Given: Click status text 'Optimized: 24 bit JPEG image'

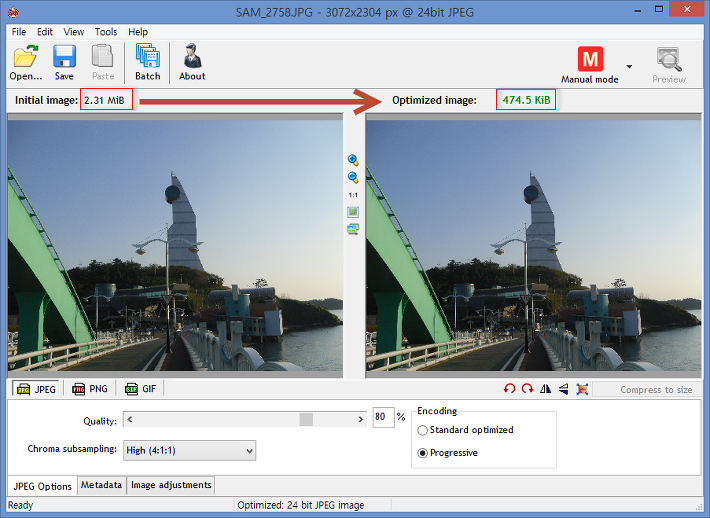Looking at the screenshot, I should tap(301, 505).
